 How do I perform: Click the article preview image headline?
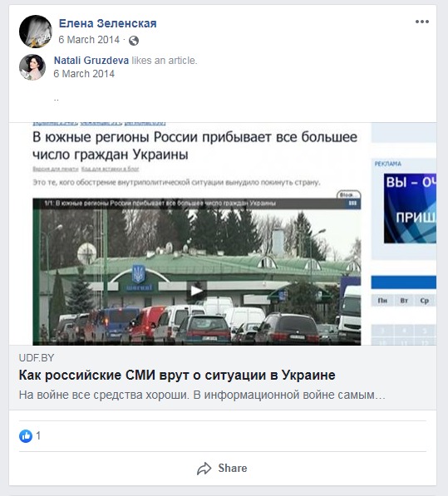(x=194, y=145)
